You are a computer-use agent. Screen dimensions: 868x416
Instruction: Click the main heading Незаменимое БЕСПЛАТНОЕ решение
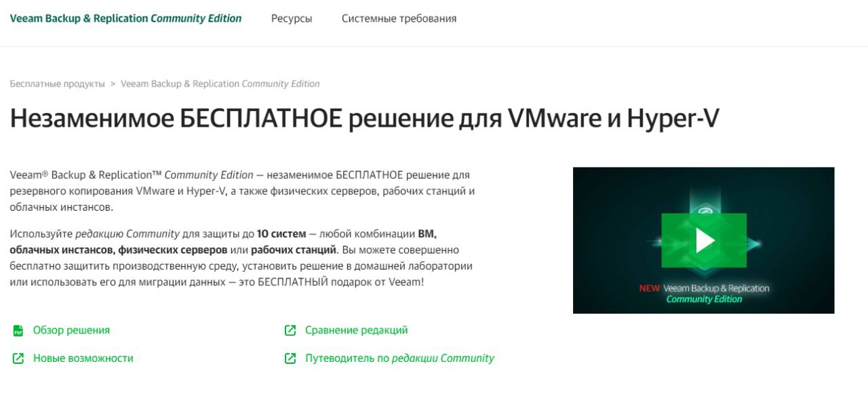(x=364, y=119)
